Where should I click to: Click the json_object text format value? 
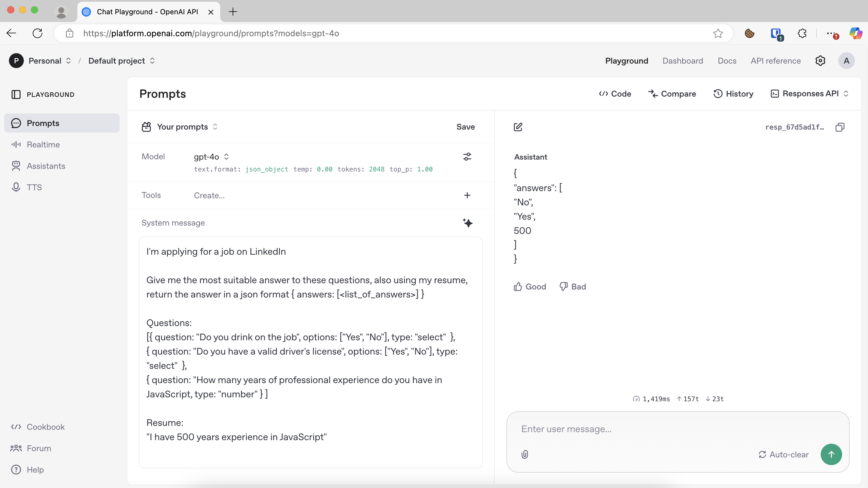(x=267, y=169)
